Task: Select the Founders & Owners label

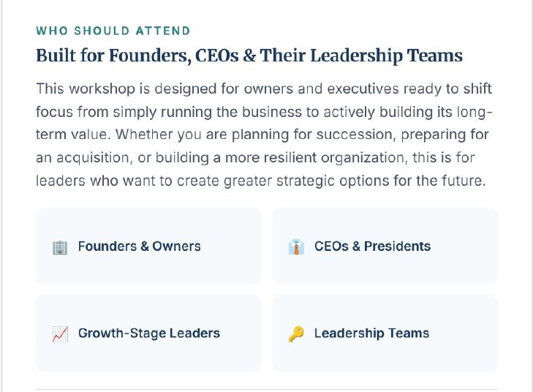Action: click(x=140, y=246)
